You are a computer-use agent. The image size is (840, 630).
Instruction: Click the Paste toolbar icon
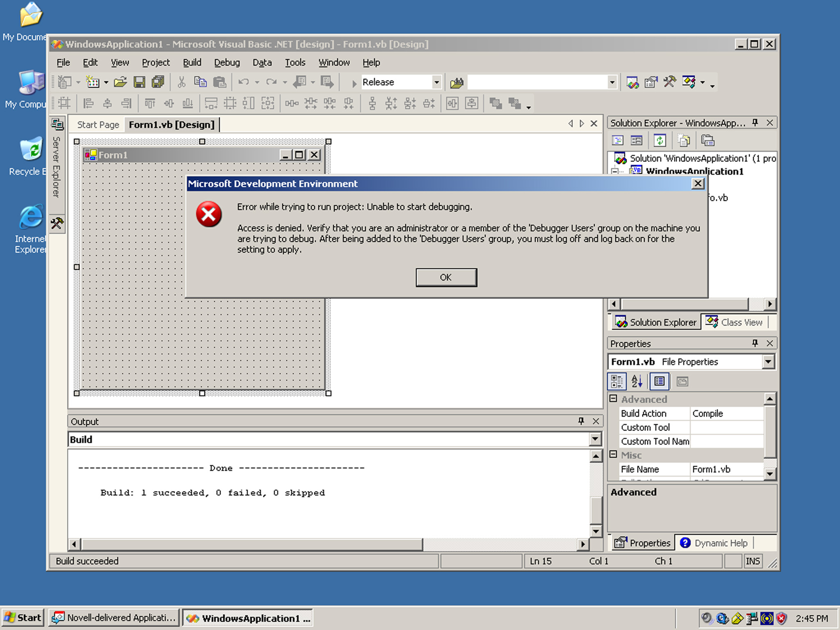pos(219,82)
